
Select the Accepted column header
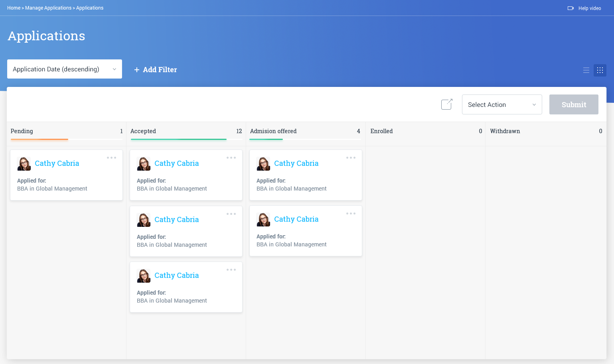(143, 131)
